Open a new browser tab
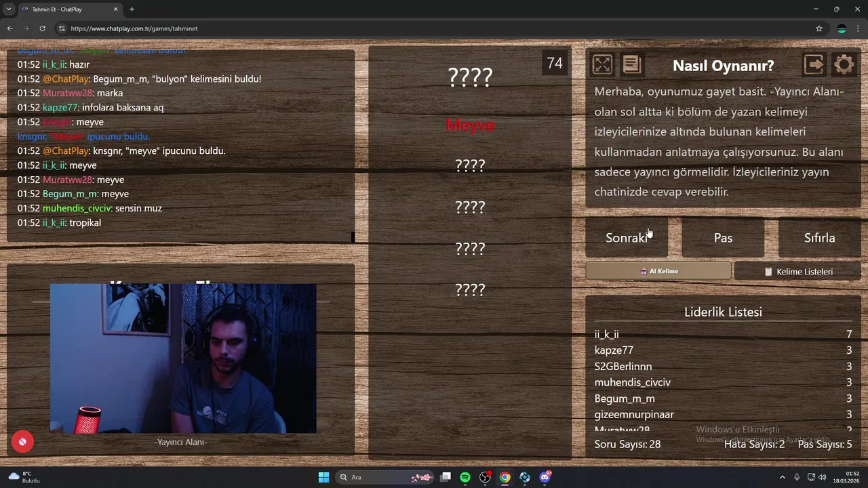This screenshot has height=488, width=868. coord(132,9)
